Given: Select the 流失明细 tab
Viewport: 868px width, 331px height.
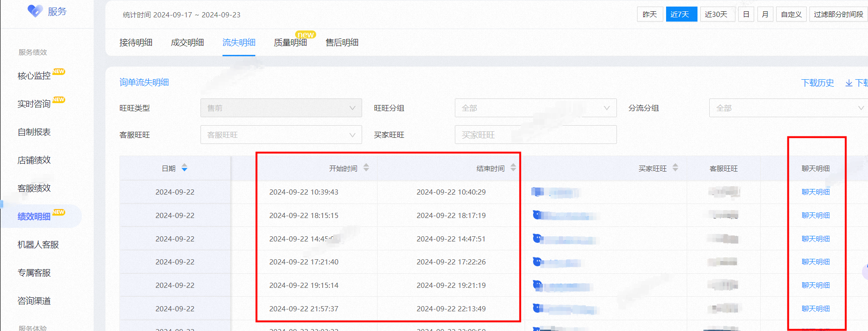Looking at the screenshot, I should [239, 43].
